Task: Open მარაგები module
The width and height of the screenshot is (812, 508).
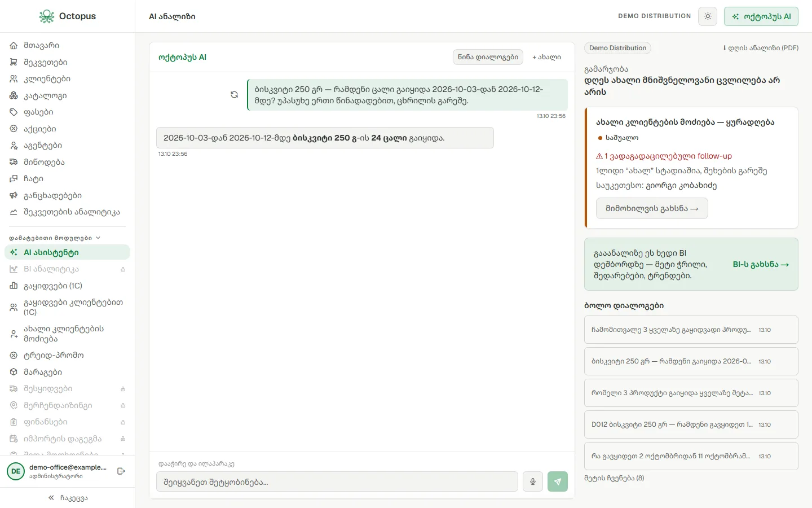Action: (x=67, y=372)
